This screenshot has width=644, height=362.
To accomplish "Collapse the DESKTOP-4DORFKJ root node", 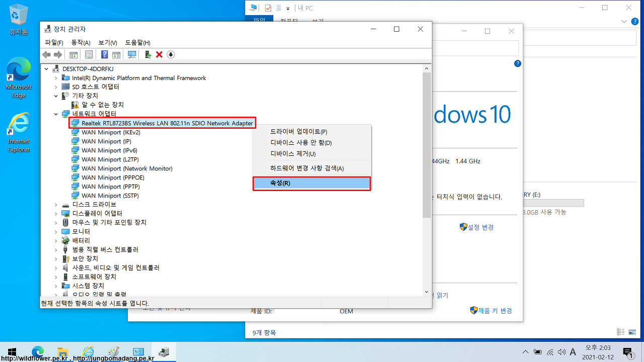I will (x=47, y=69).
